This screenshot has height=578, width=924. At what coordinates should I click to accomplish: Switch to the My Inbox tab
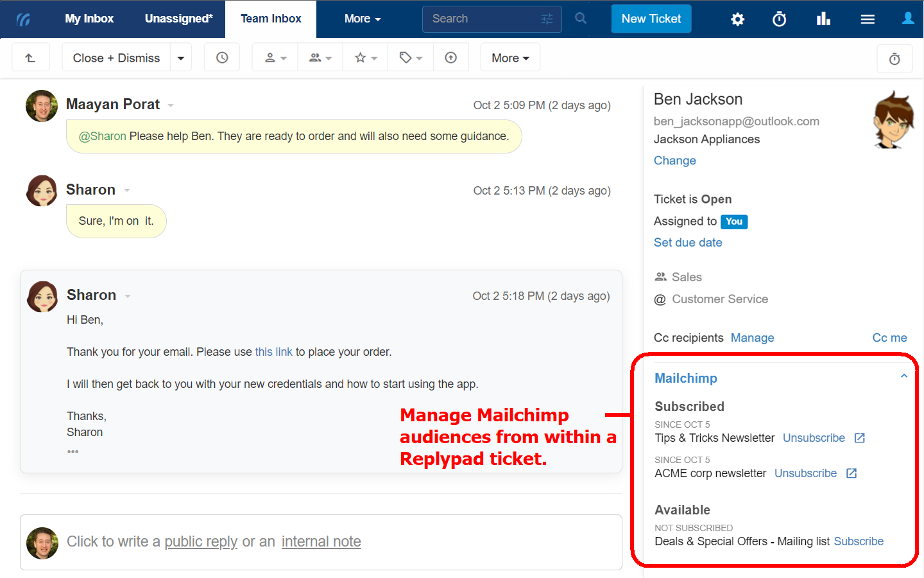(89, 19)
